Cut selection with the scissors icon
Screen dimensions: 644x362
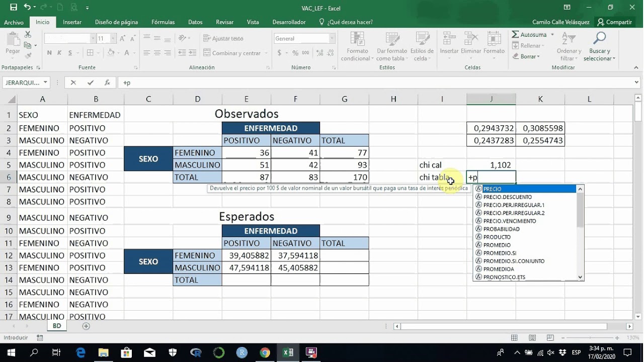point(28,35)
